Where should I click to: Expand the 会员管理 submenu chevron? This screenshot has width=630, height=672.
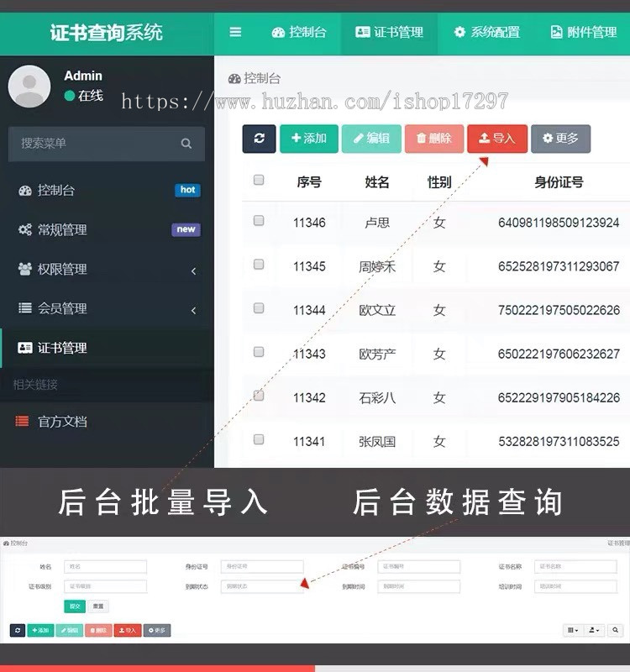(x=194, y=310)
